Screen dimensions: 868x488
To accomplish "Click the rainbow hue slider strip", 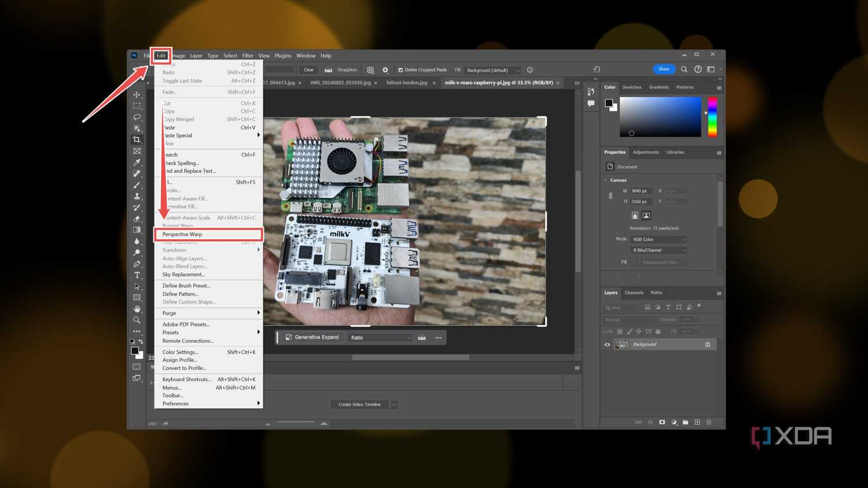I will (x=712, y=117).
